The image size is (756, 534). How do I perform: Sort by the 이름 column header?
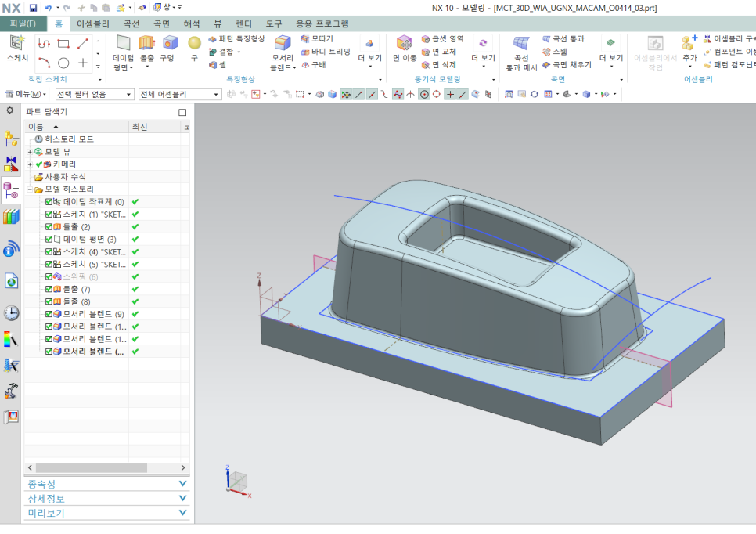pyautogui.click(x=77, y=126)
